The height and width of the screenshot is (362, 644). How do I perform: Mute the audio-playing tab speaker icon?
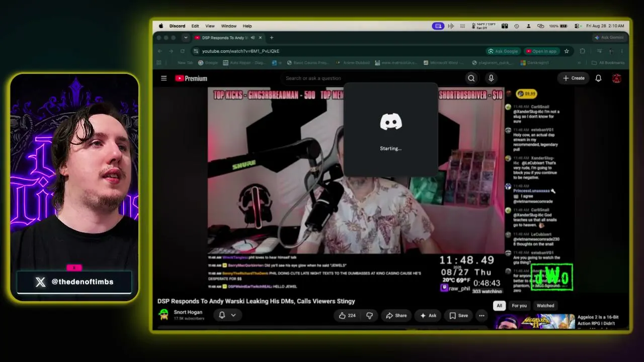coord(253,38)
